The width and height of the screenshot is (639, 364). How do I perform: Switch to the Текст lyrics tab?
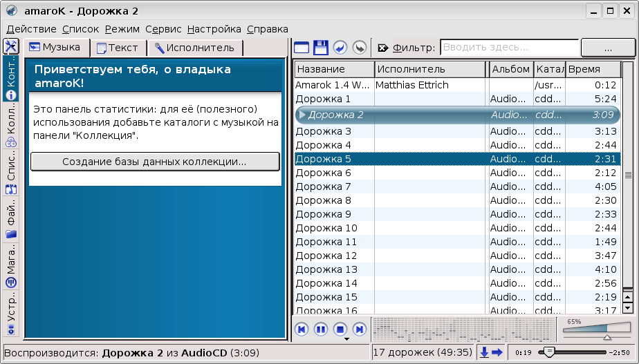pyautogui.click(x=118, y=48)
